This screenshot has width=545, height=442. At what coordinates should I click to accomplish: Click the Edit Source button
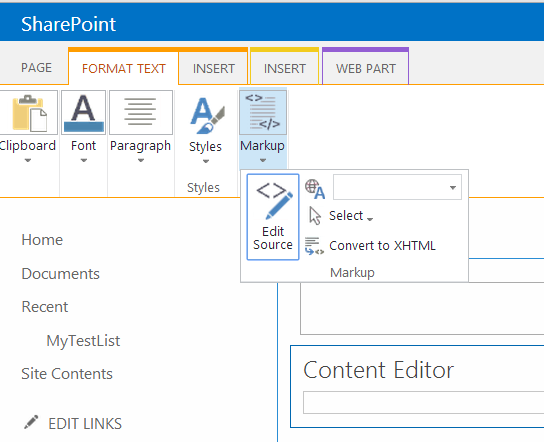pos(273,217)
